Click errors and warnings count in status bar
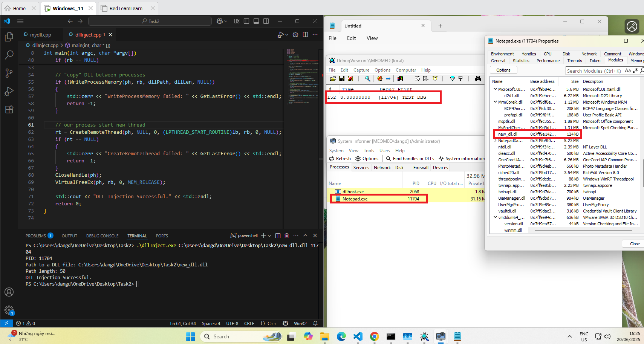Image resolution: width=644 pixels, height=344 pixels. (x=26, y=323)
